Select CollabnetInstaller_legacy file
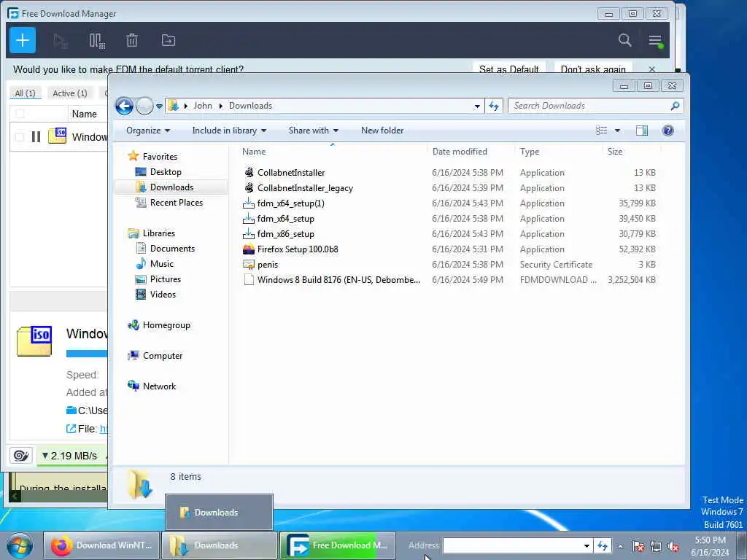The height and width of the screenshot is (560, 747). [305, 188]
